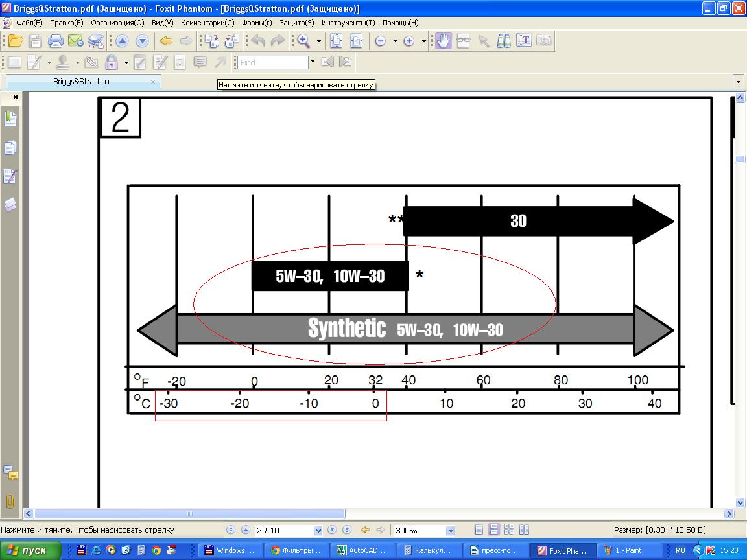This screenshot has height=560, width=747.
Task: Open the Комментарии(C) menu
Action: tap(207, 23)
